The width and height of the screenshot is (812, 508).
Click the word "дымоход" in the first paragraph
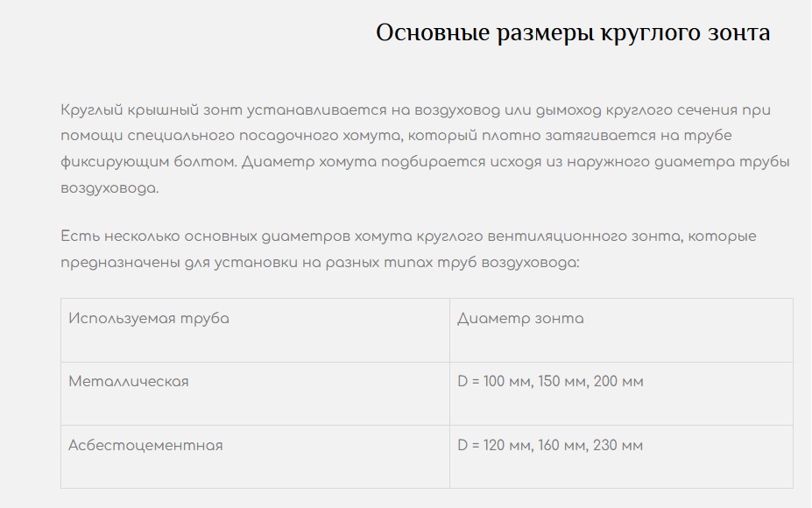pyautogui.click(x=565, y=111)
